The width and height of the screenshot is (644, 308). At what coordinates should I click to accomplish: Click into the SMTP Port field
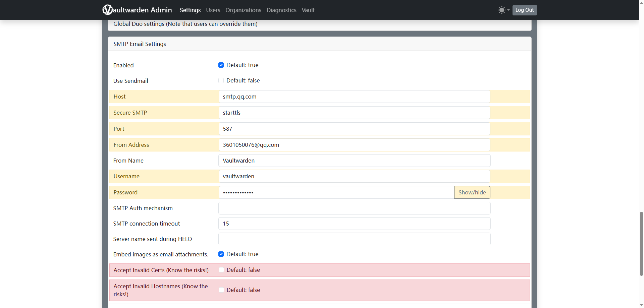[354, 129]
